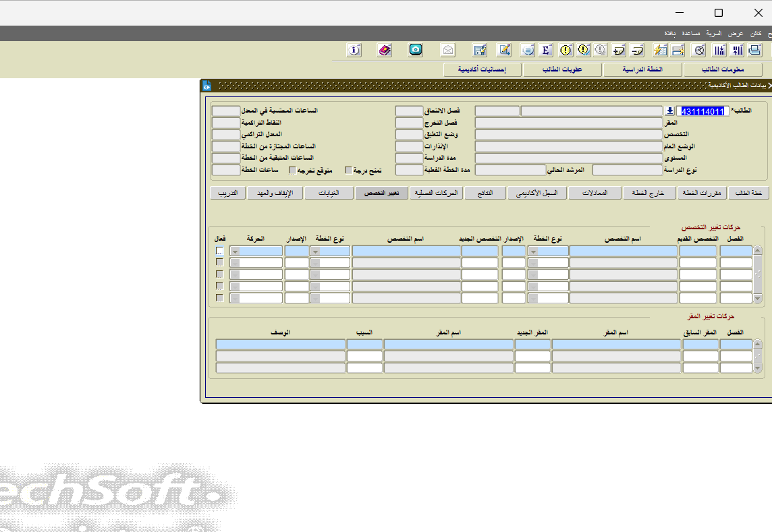The width and height of the screenshot is (772, 532).
Task: Switch to the 'الغيابات' tab
Action: coord(329,193)
